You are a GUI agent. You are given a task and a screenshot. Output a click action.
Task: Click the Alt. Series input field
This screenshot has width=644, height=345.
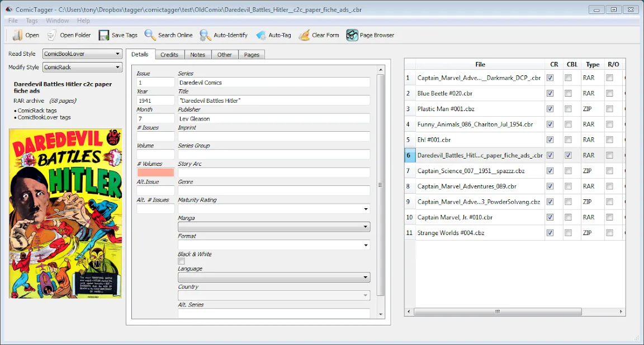(x=274, y=313)
